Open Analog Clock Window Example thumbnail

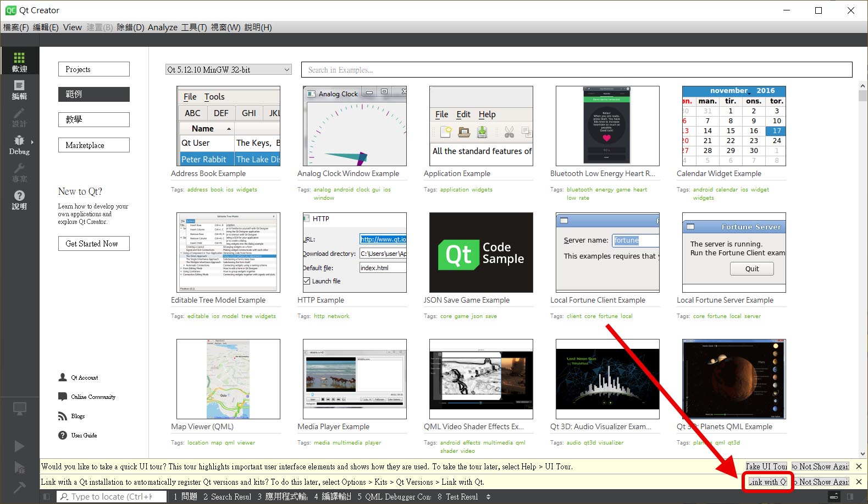[355, 126]
